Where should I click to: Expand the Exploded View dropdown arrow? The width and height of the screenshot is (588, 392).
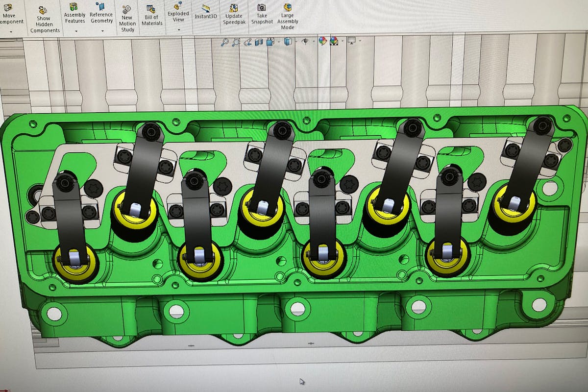[178, 29]
